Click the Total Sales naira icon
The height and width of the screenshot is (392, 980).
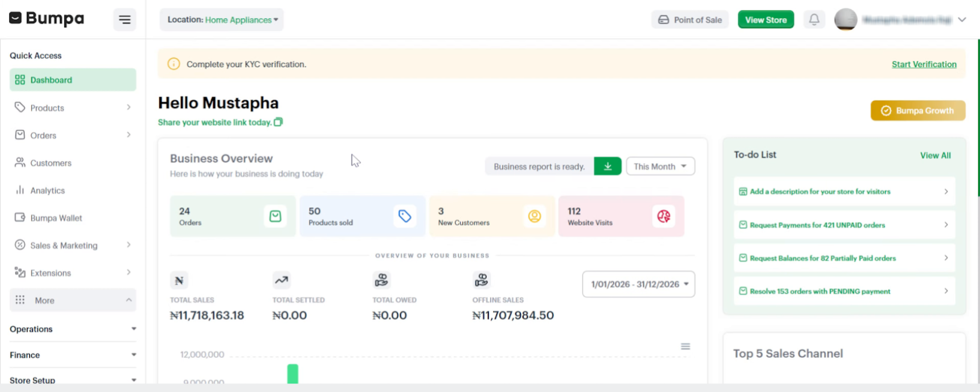point(179,280)
